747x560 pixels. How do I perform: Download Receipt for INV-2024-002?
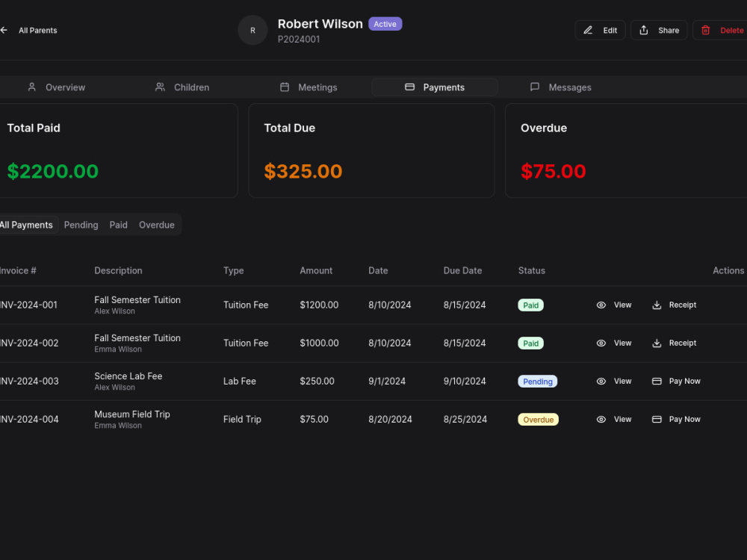tap(682, 343)
